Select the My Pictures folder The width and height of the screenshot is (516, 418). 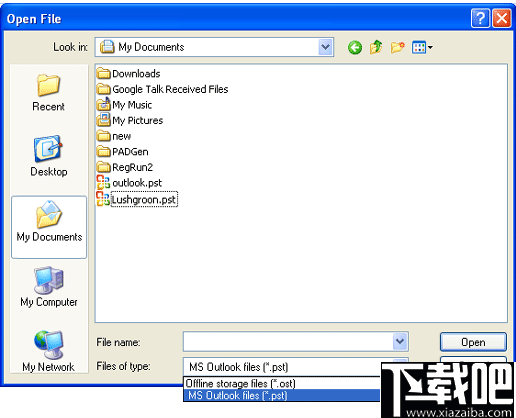pos(130,120)
